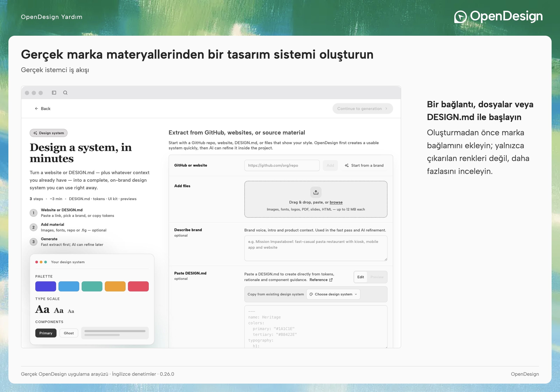
Task: Select the teal palette swatch
Action: point(92,286)
